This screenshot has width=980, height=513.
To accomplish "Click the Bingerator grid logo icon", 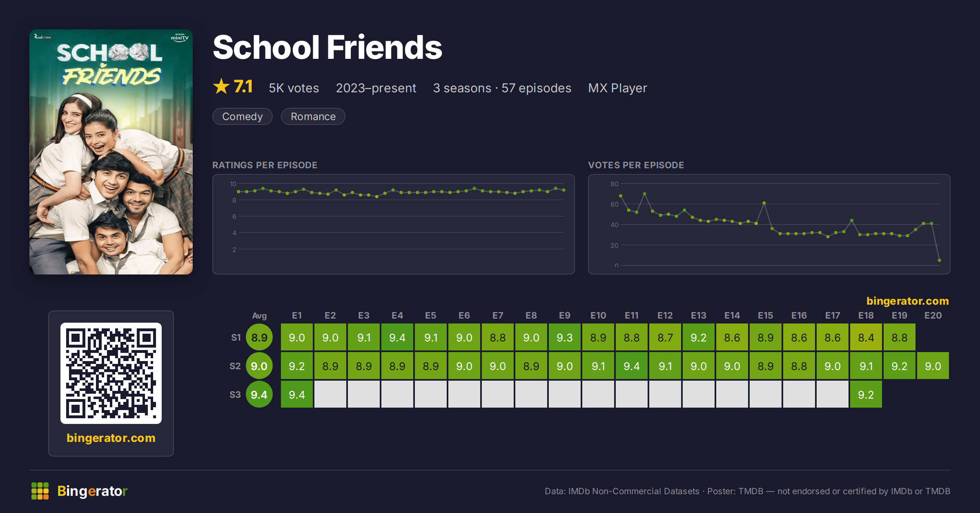I will tap(40, 491).
